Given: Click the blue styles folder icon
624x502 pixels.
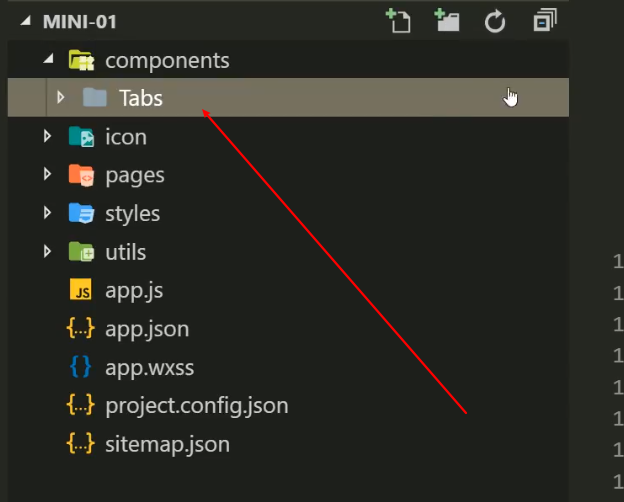Looking at the screenshot, I should (x=81, y=213).
